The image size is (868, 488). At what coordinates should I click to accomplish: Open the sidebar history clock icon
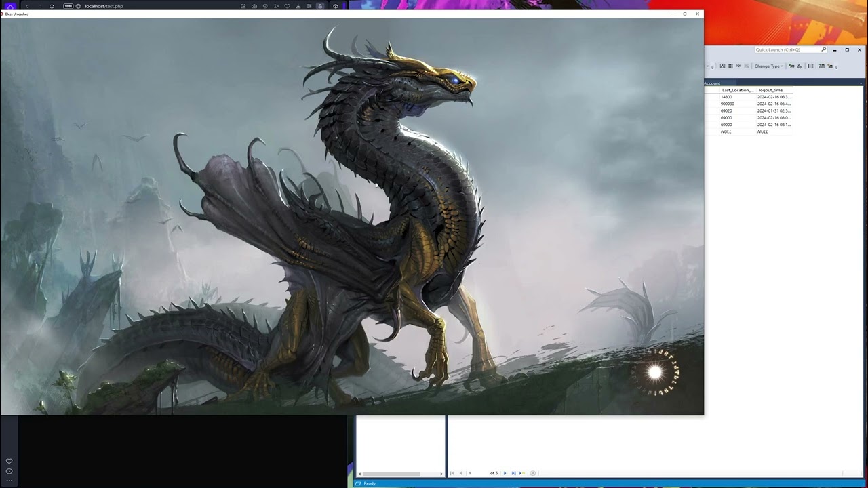coord(9,471)
